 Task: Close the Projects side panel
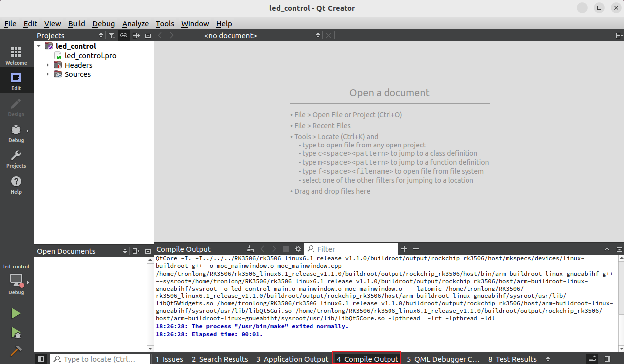pyautogui.click(x=148, y=36)
